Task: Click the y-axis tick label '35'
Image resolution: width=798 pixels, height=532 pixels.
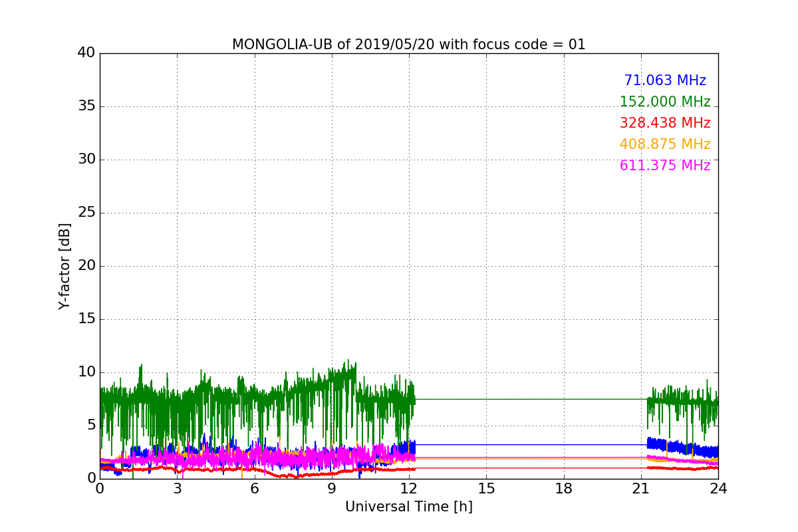Action: point(86,106)
